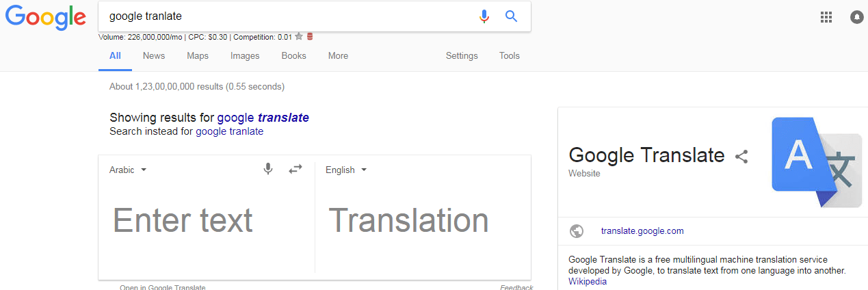Click the translate widget microphone icon
The height and width of the screenshot is (290, 868).
268,169
